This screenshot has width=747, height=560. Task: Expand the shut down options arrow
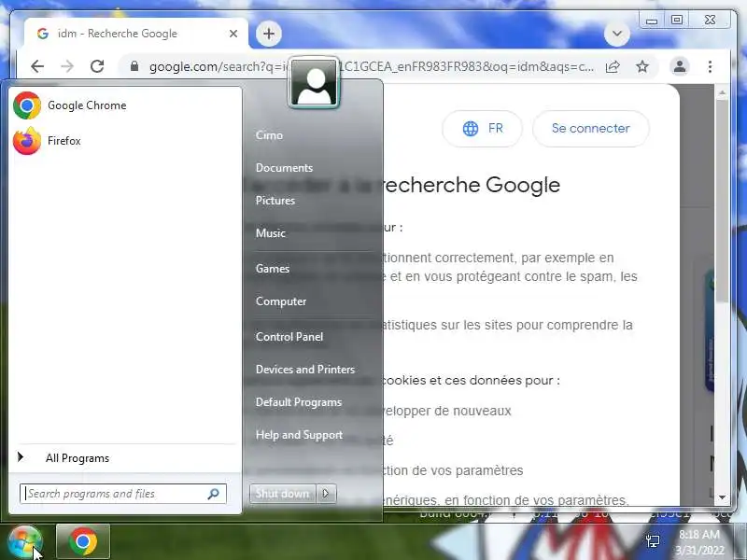[x=326, y=494]
